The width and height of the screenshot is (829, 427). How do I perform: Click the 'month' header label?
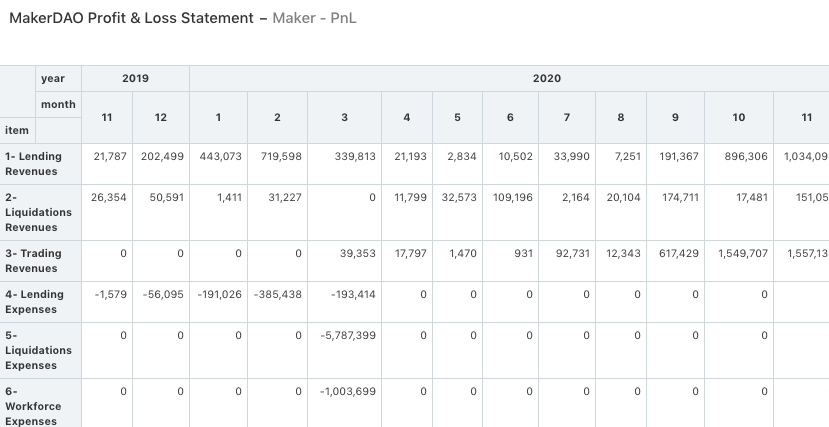click(58, 104)
